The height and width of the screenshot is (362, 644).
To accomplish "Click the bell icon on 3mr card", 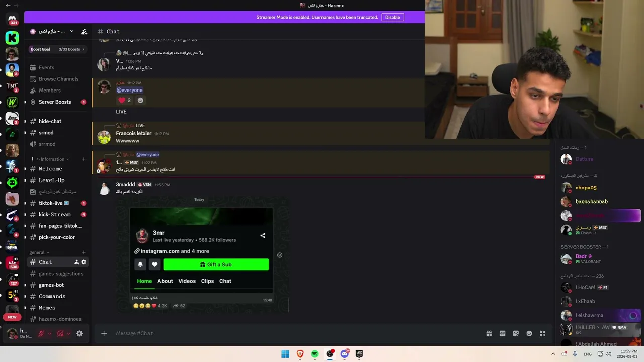I will click(140, 264).
